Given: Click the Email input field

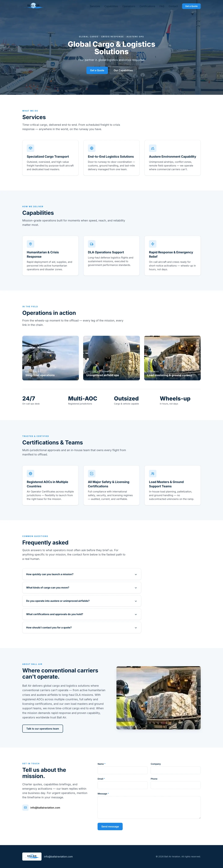Looking at the screenshot, I should point(123,785).
